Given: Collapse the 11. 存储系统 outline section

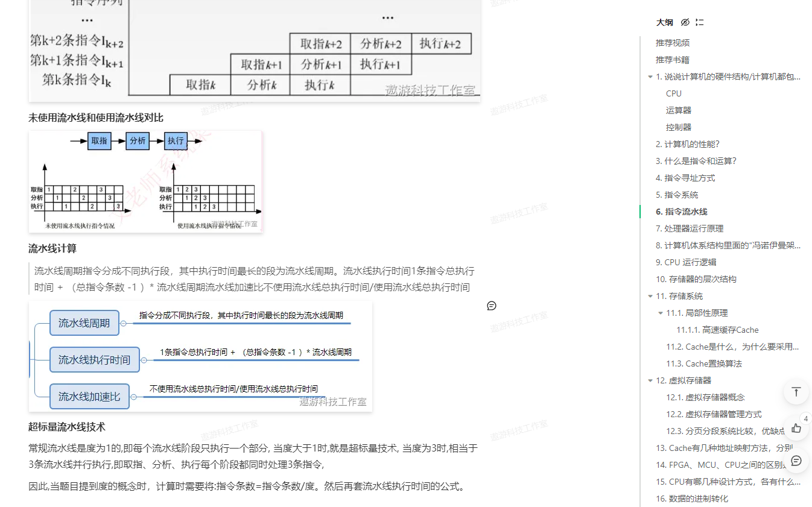Looking at the screenshot, I should click(x=650, y=297).
